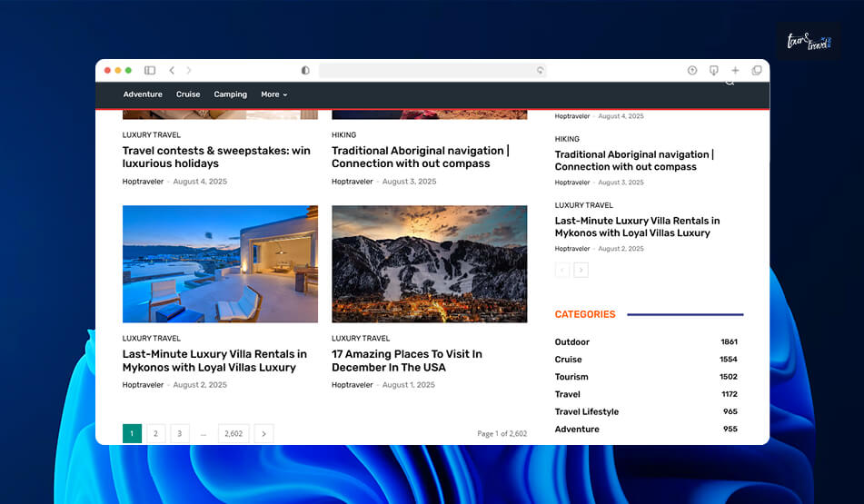The height and width of the screenshot is (504, 864).
Task: Expand the More dropdown menu
Action: point(273,94)
